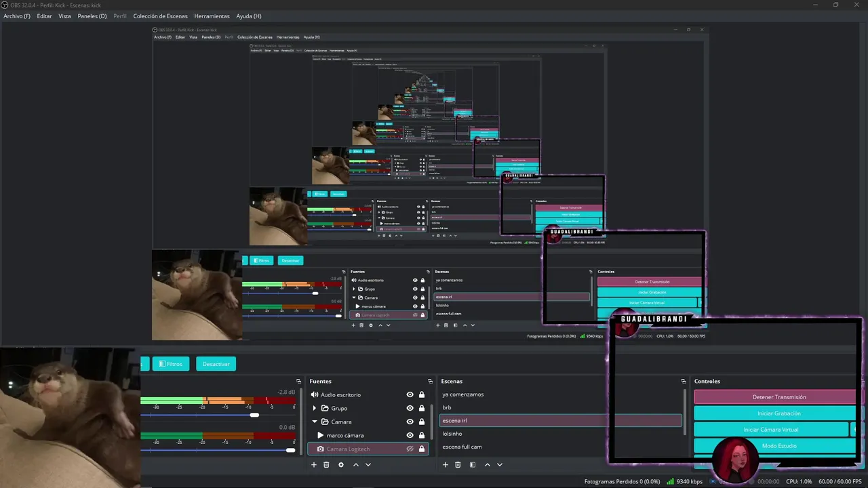Viewport: 868px width, 488px height.
Task: Move source up with chevron icon
Action: pos(355,465)
